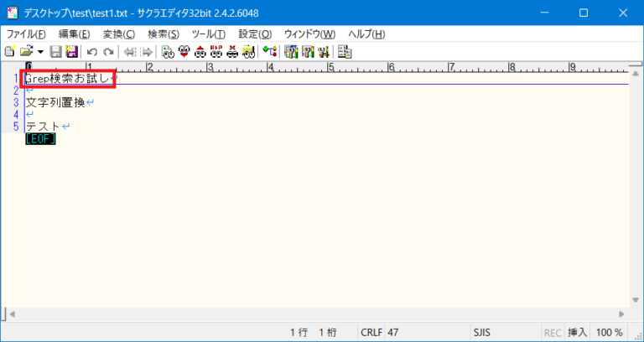Screen dimensions: 644x342
Task: Toggle the 挿入 insert mode indicator in status bar
Action: coord(578,332)
